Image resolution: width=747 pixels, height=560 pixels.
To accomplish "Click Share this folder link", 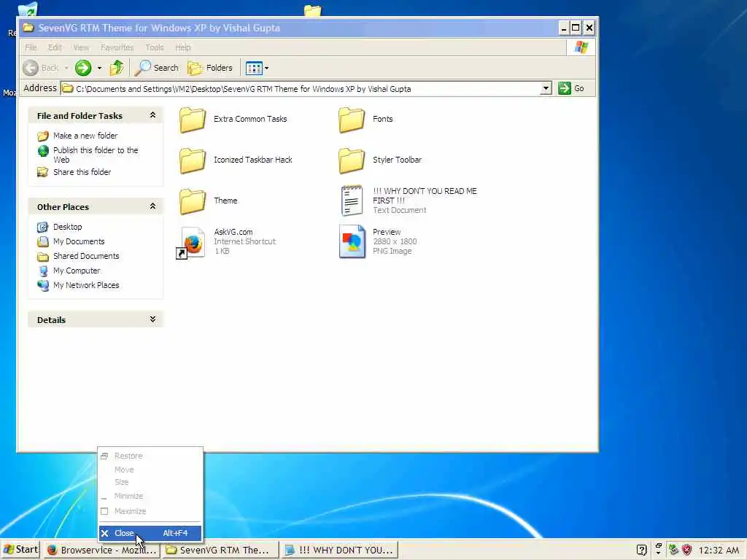I will [82, 172].
